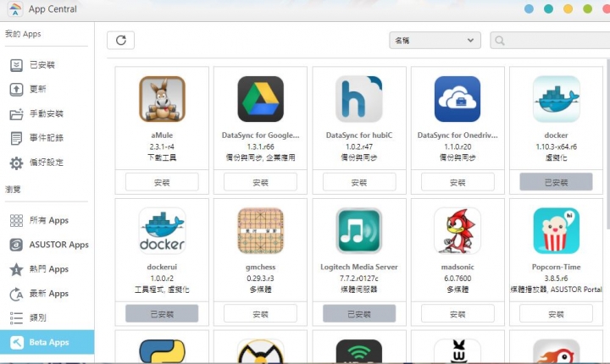The height and width of the screenshot is (364, 610).
Task: Click the document icon beside 事件記錄
Action: click(x=16, y=139)
